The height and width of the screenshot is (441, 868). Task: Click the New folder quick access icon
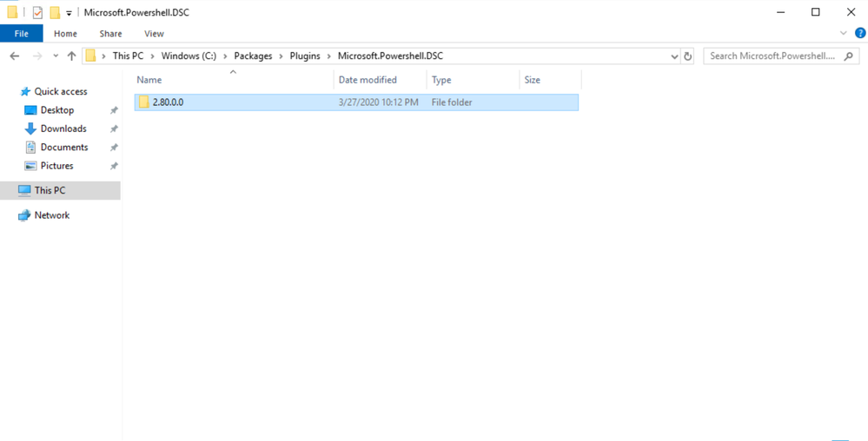click(54, 12)
